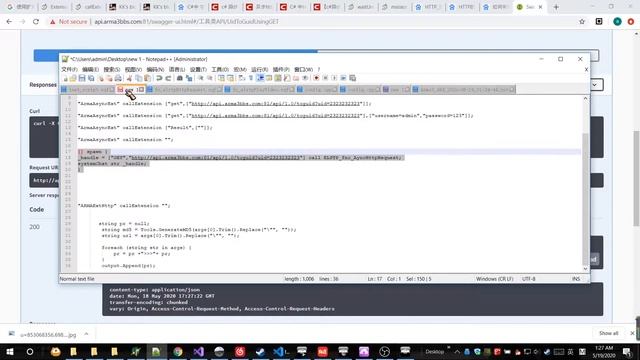Reload the Chrome page
The image size is (640, 360).
36,22
